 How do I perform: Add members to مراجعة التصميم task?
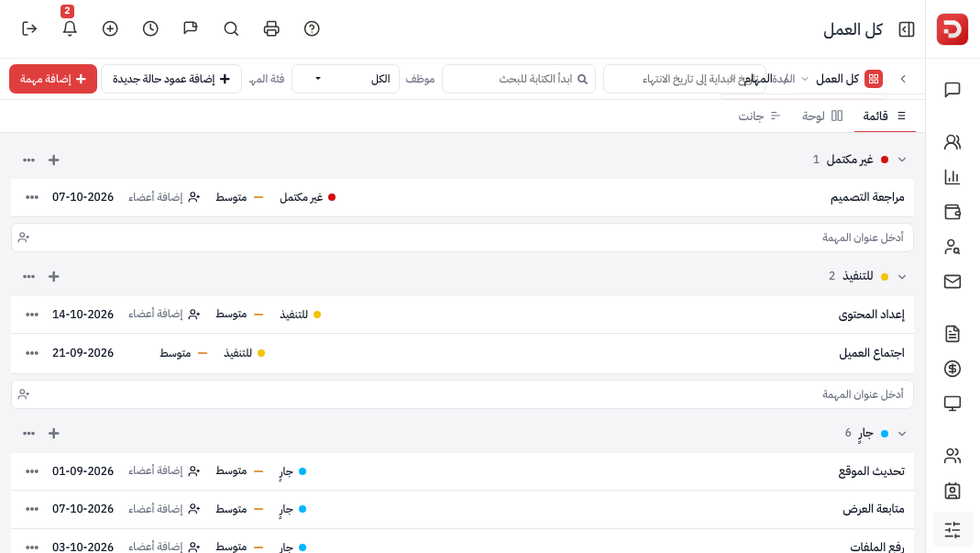164,197
